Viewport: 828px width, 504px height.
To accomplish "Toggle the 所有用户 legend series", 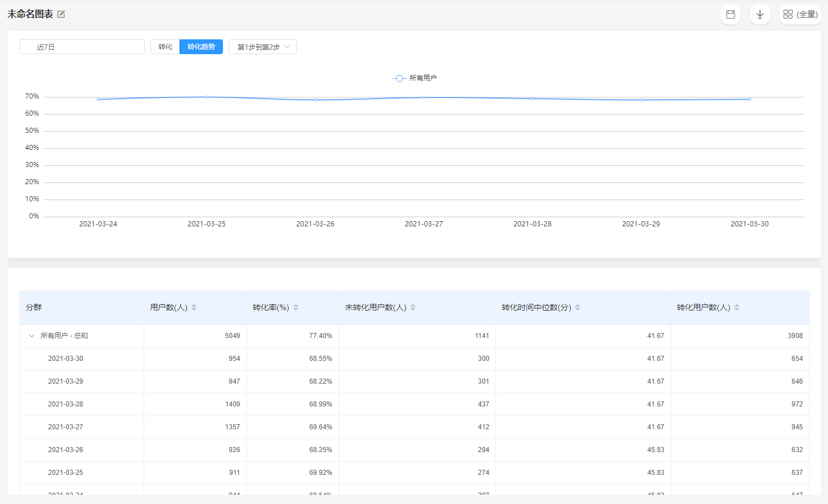I will click(415, 78).
